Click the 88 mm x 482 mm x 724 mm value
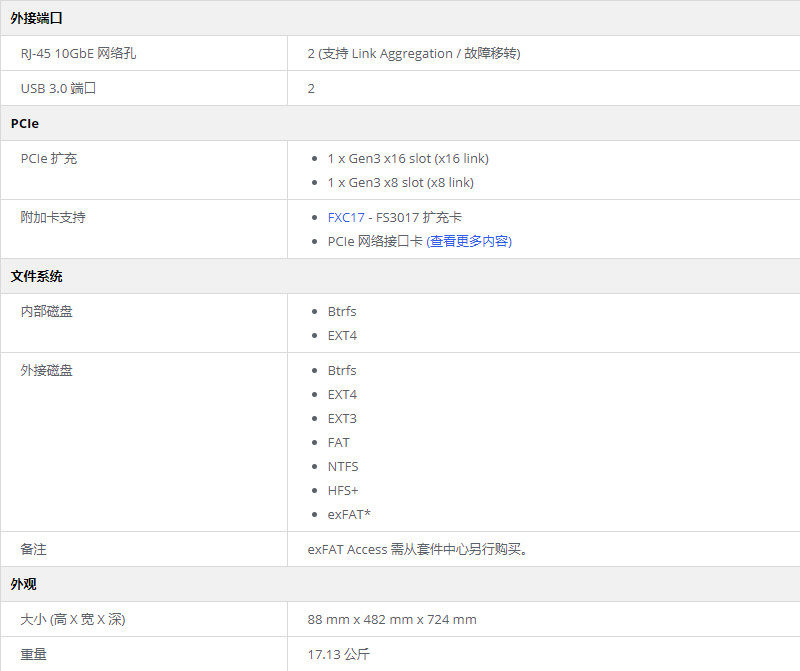Viewport: 800px width, 671px height. pyautogui.click(x=389, y=619)
